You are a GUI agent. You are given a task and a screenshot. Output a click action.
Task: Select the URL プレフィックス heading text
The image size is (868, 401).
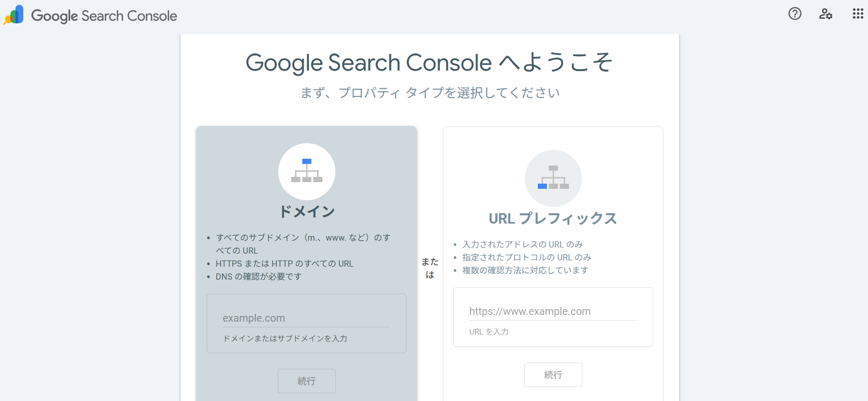pos(552,218)
